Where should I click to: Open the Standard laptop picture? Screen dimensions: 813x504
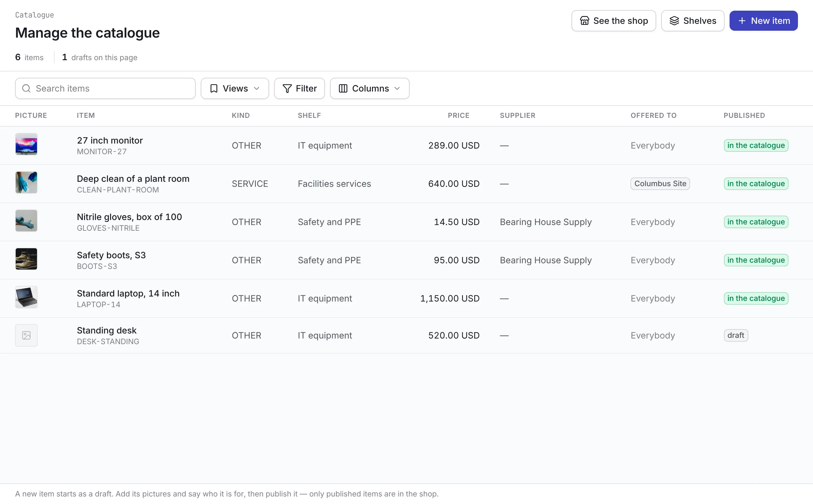click(26, 297)
